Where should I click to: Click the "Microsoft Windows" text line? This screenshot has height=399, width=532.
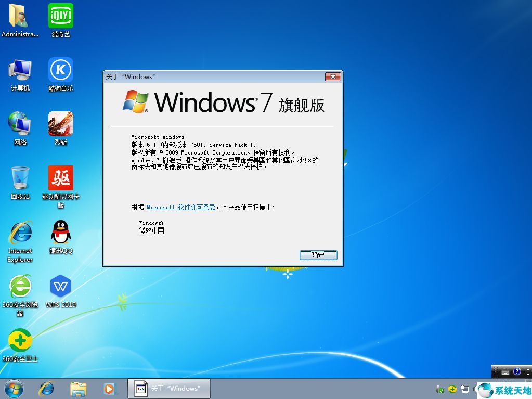[158, 137]
